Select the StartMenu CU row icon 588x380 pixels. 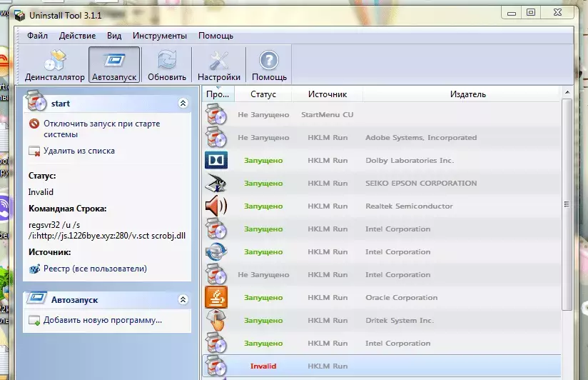tap(216, 114)
